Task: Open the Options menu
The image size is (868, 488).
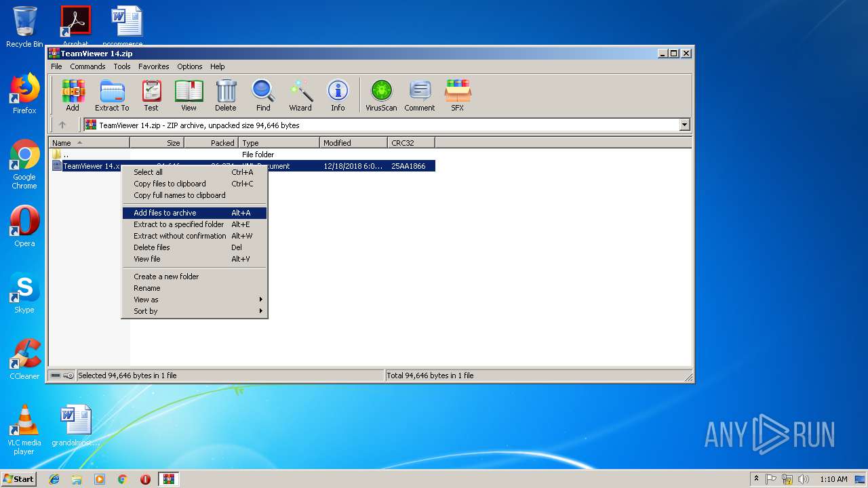Action: (190, 66)
